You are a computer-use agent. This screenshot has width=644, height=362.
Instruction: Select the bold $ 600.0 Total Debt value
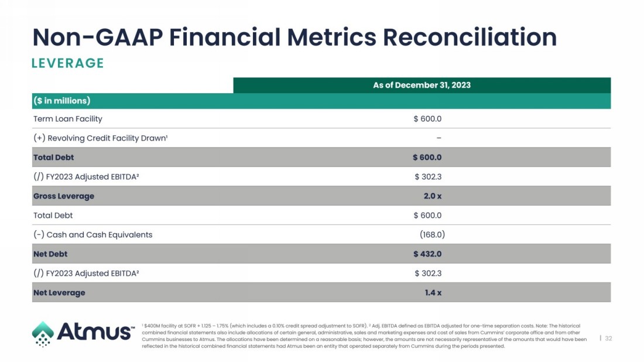[427, 158]
